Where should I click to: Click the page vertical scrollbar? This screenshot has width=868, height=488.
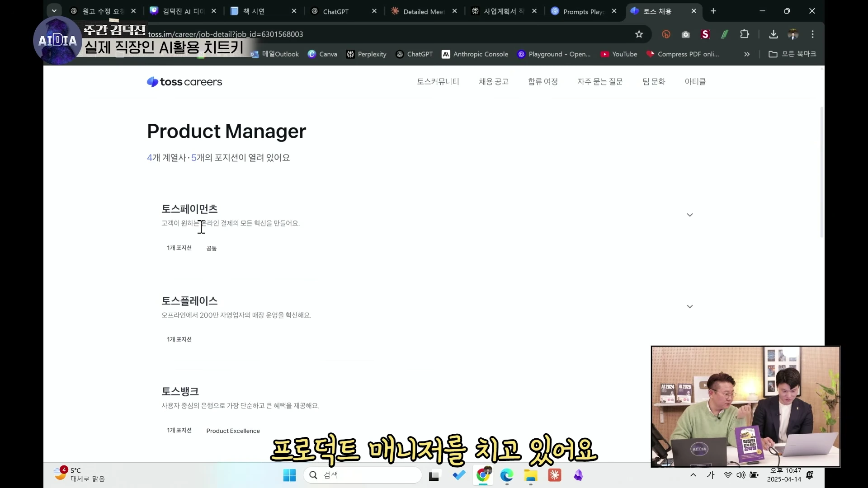click(x=822, y=172)
